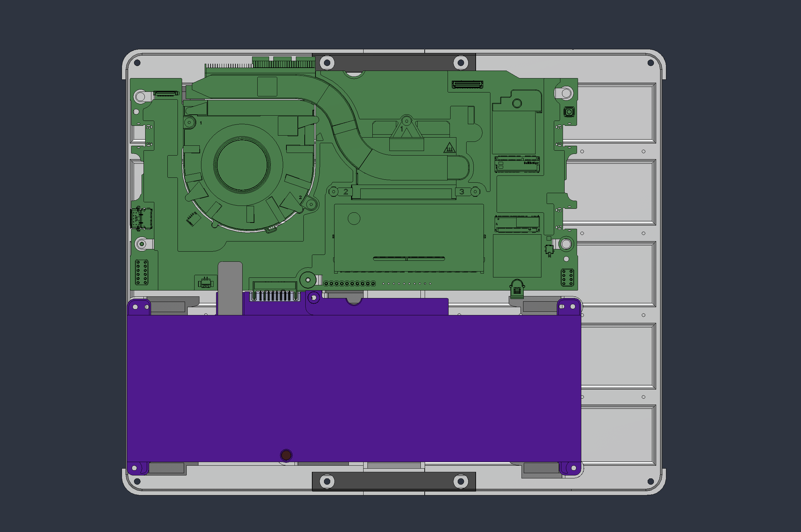
Task: Select the dark gray bracket at the chassis bottom
Action: pos(394,481)
